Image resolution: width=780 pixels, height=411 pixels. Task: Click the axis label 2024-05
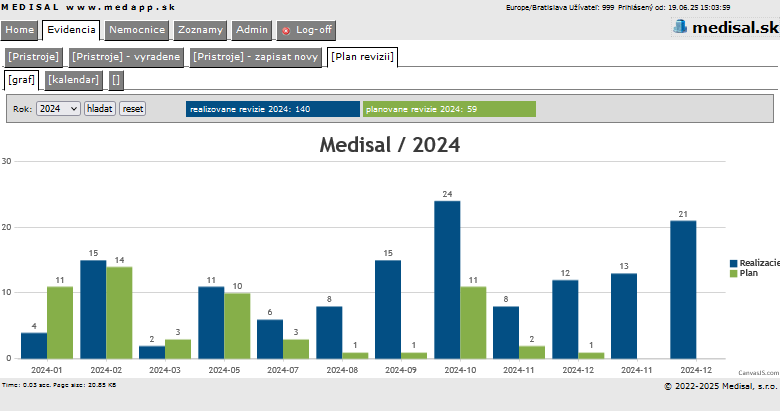click(x=224, y=370)
